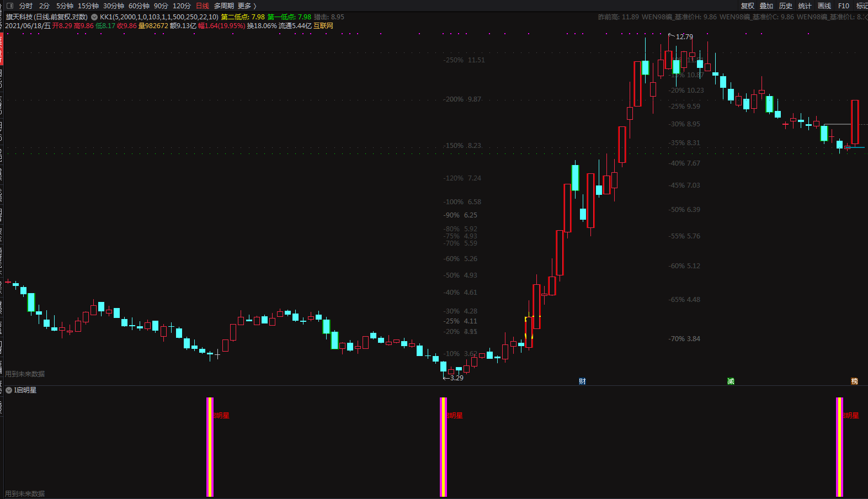
Task: Click the -250% 11.51 level label
Action: 464,60
